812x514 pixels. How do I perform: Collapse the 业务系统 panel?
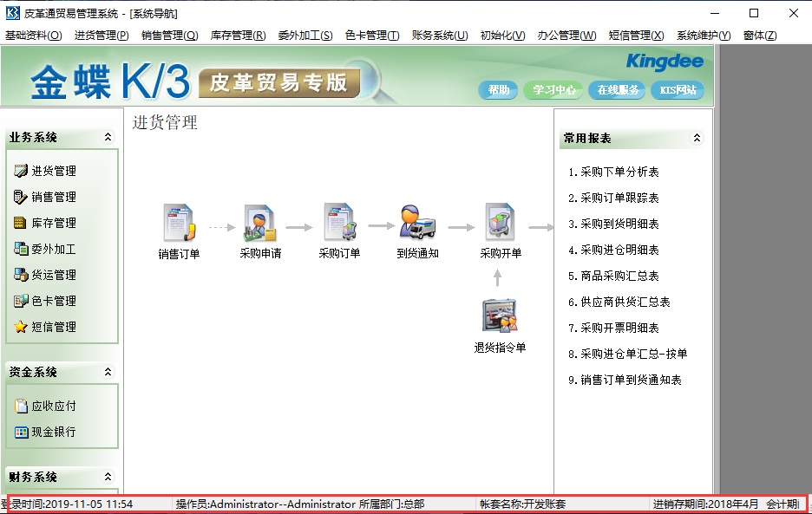click(108, 136)
